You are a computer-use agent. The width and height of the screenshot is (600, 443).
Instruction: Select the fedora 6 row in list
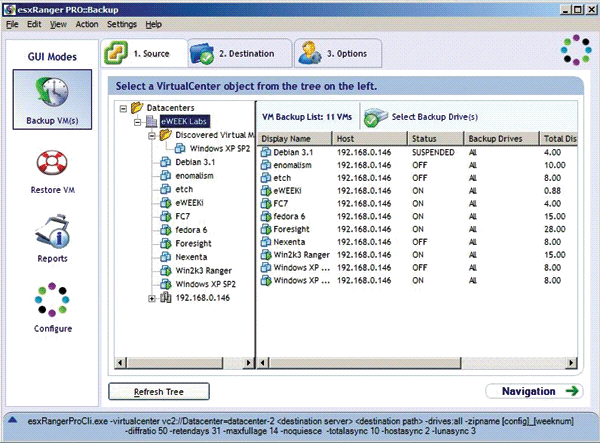click(x=418, y=217)
